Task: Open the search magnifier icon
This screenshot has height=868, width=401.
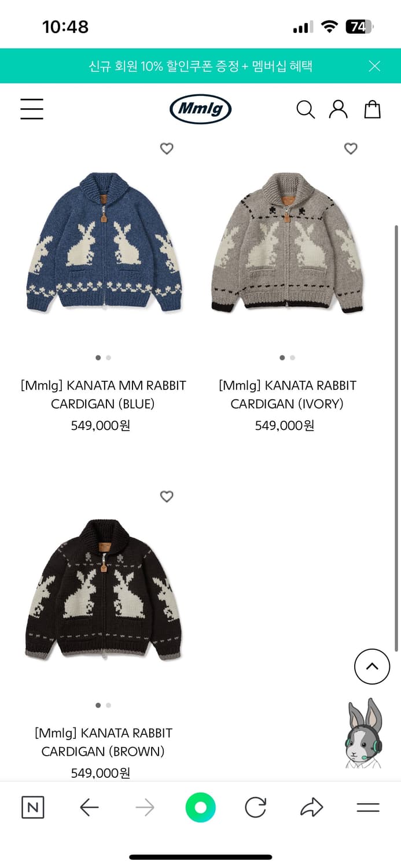Action: click(306, 109)
